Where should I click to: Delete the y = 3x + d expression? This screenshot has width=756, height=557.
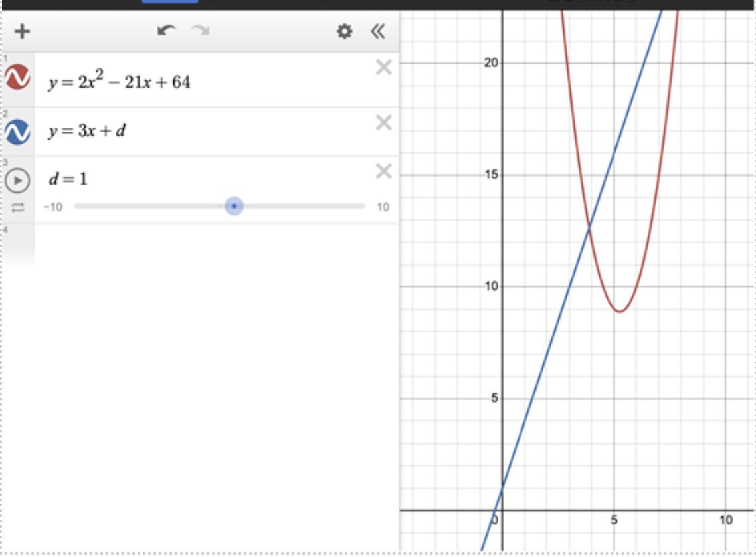[384, 122]
